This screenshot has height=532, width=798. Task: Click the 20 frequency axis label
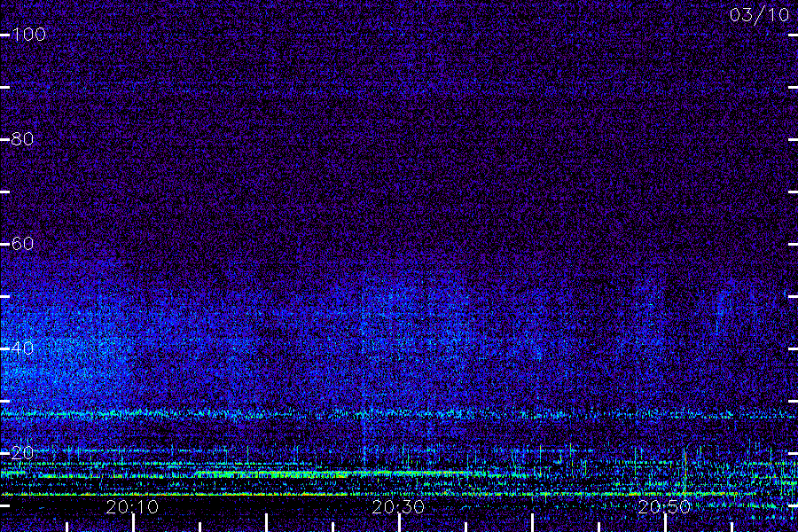click(22, 452)
